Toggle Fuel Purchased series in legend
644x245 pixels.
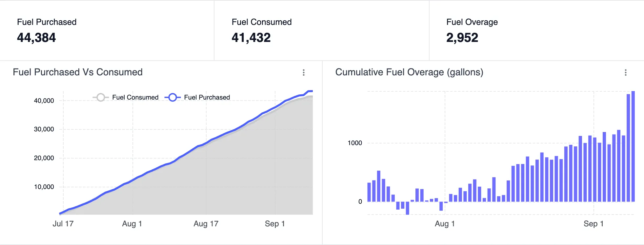point(197,97)
